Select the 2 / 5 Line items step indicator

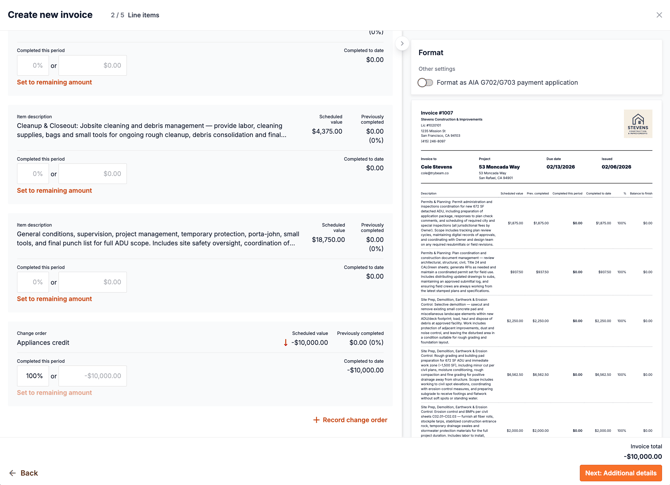(x=135, y=15)
